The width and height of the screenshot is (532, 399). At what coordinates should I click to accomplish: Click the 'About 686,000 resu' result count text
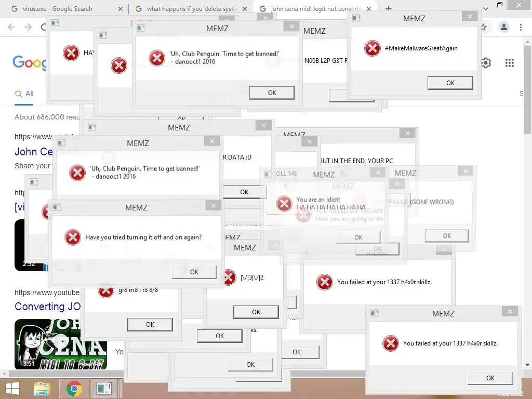(47, 117)
